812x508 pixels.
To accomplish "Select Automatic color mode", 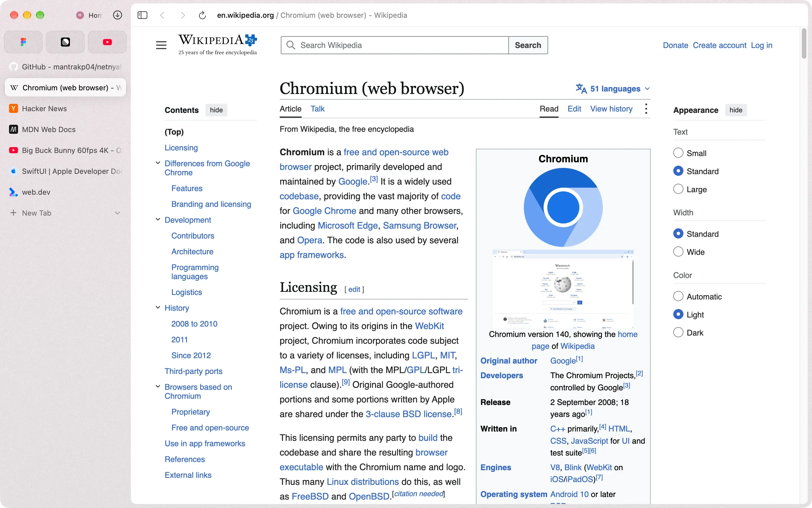I will (678, 296).
